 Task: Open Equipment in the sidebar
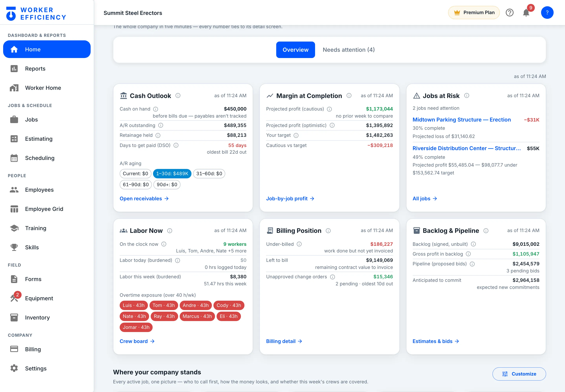pos(47,299)
